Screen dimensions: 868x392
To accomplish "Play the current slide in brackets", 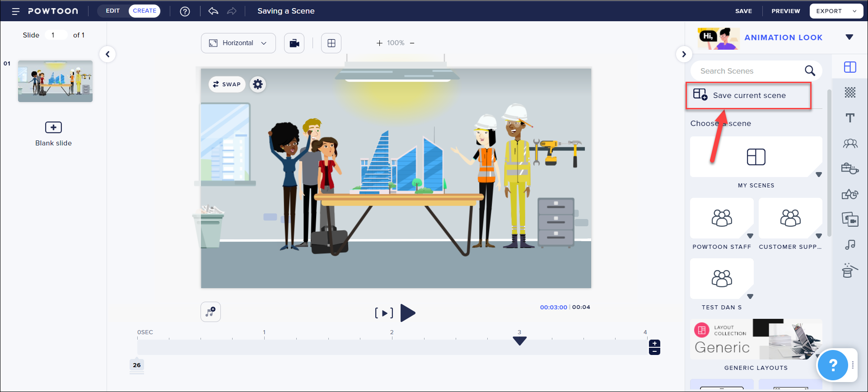I will [384, 313].
